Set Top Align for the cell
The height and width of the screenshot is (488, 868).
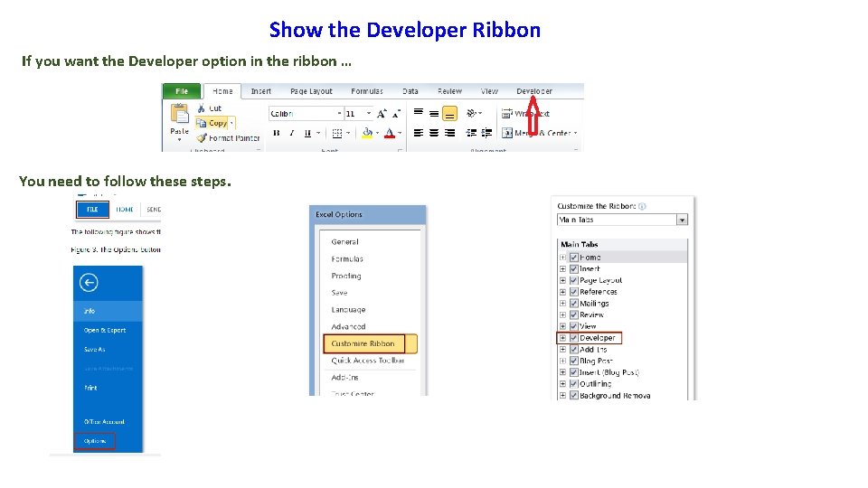[419, 113]
